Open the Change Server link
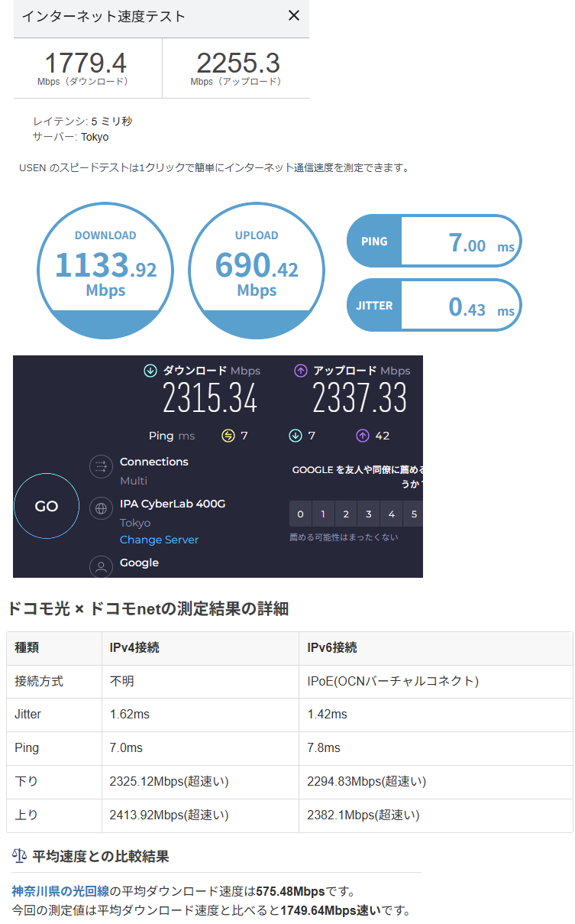Image resolution: width=575 pixels, height=924 pixels. [159, 540]
